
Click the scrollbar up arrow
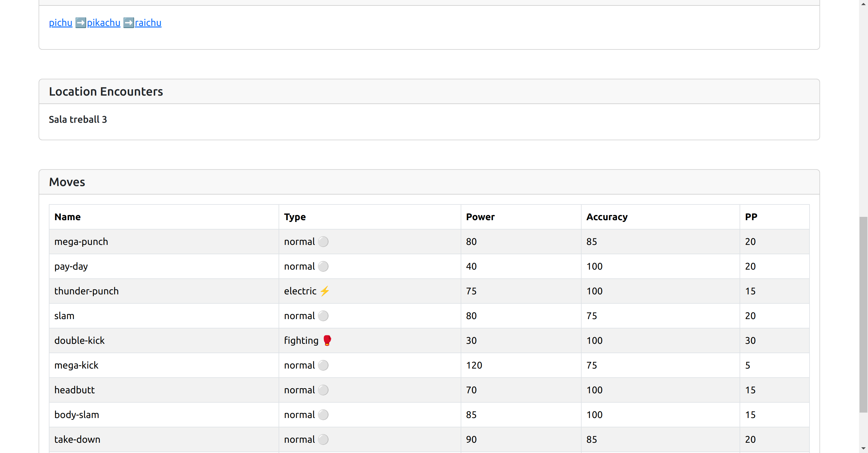(863, 3)
